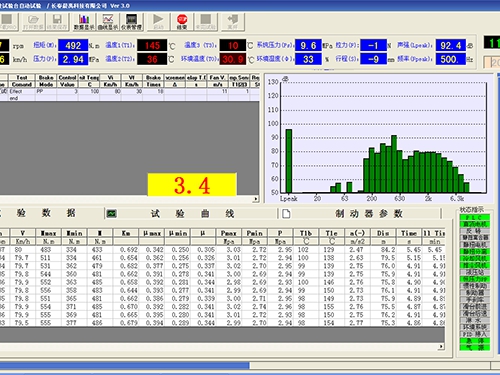Click the floppy disk save results icon
The height and width of the screenshot is (375, 500).
[x=57, y=22]
